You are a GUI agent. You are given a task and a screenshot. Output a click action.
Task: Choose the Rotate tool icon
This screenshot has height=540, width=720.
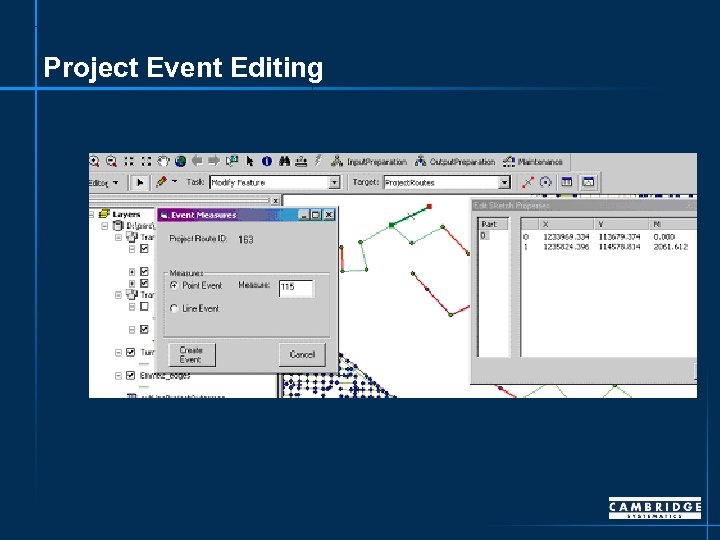coord(546,182)
